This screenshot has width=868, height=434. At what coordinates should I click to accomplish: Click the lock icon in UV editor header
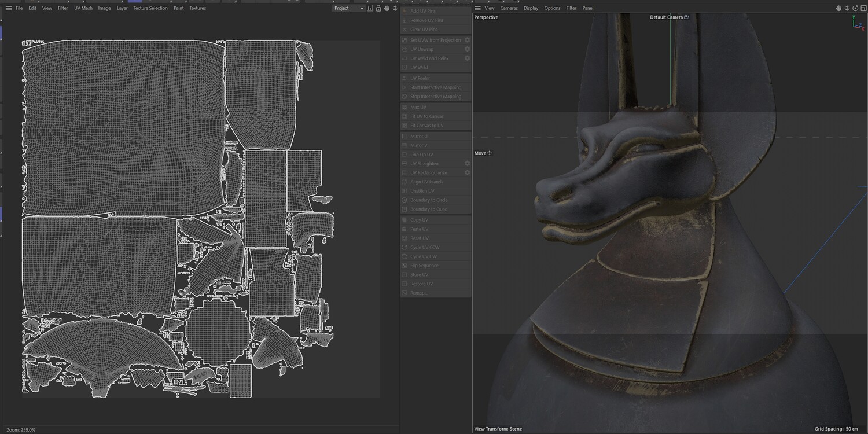coord(378,8)
